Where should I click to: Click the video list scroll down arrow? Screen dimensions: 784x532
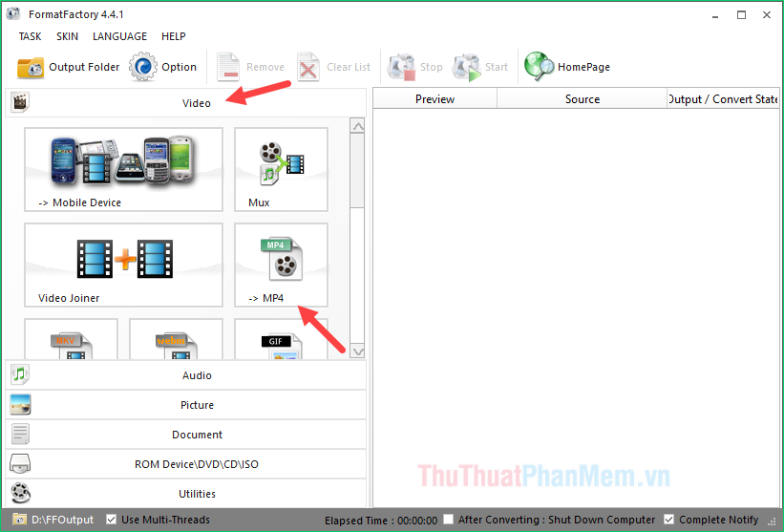[357, 351]
